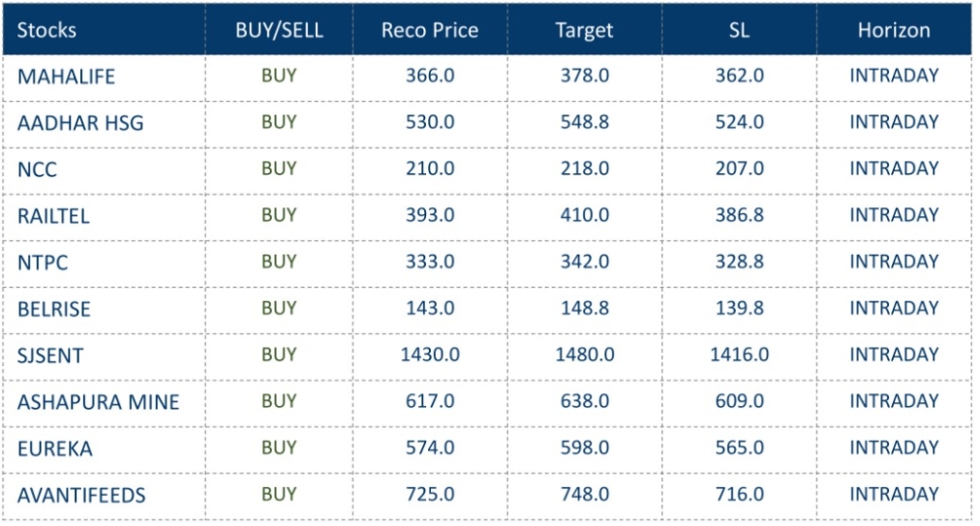Click the MAHALIFE stock name
Image resolution: width=980 pixels, height=526 pixels.
coord(66,77)
